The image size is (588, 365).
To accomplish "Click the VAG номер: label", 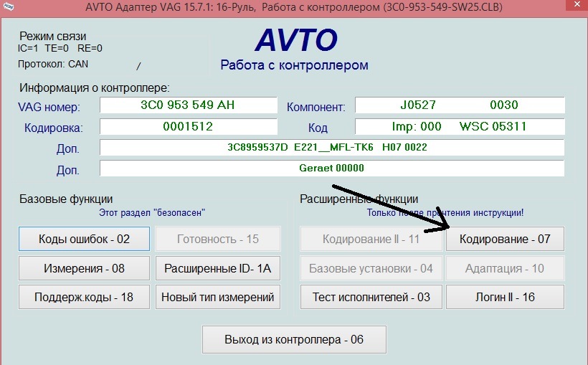I will click(x=49, y=108).
